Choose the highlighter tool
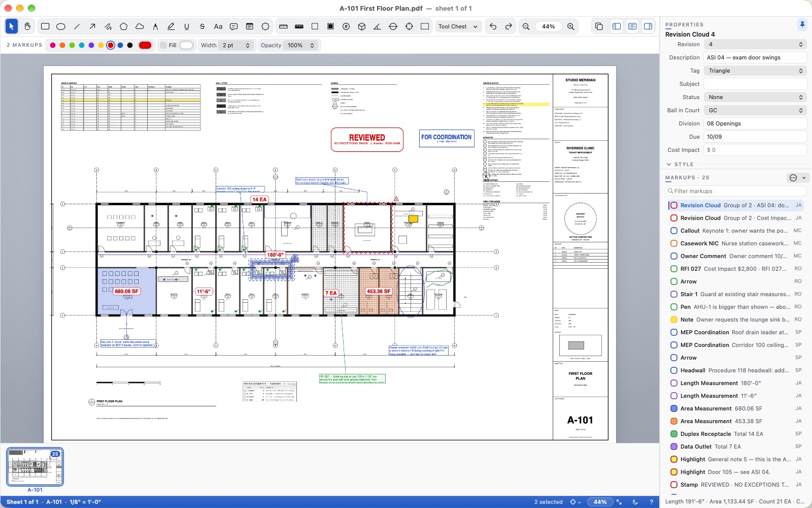The image size is (812, 508). (x=171, y=26)
